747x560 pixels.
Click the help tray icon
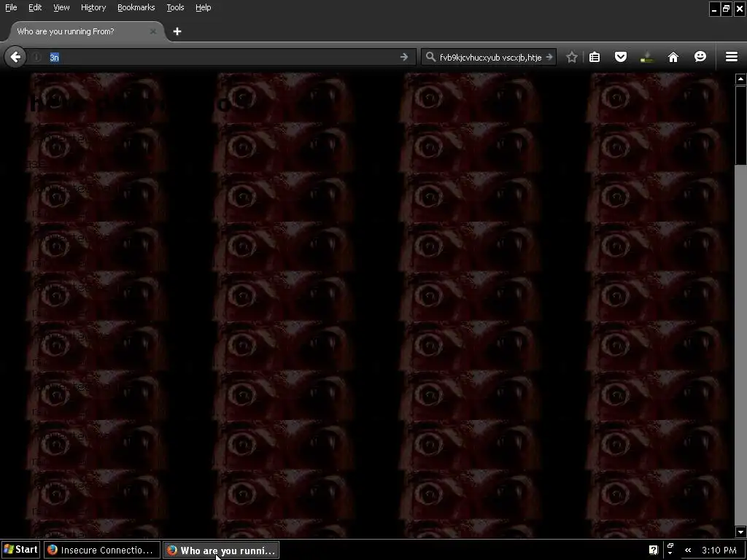pyautogui.click(x=653, y=550)
